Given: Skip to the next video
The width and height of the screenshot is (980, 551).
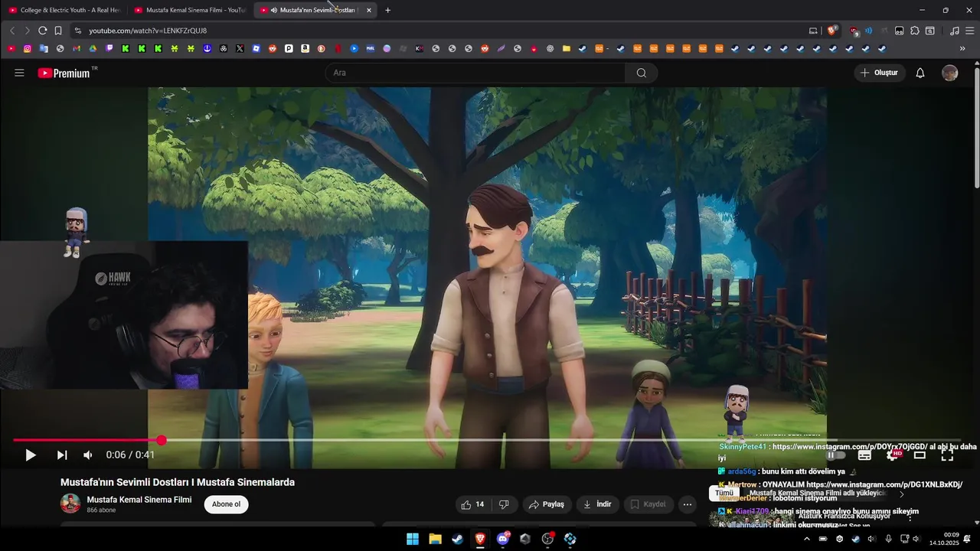Looking at the screenshot, I should click(x=62, y=455).
